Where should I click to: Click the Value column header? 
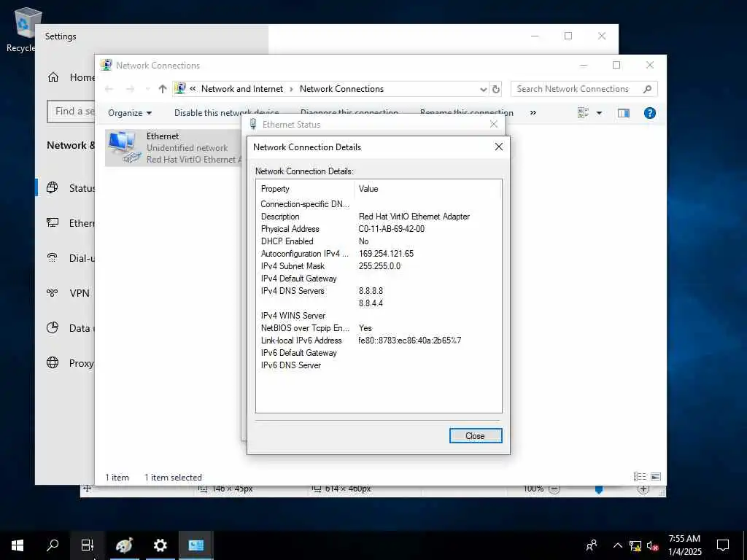(x=427, y=189)
